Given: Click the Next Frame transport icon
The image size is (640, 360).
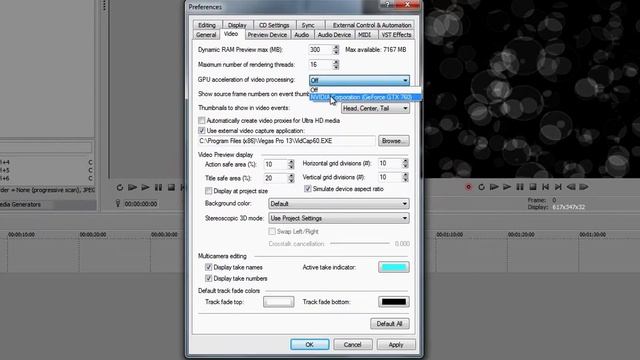Looking at the screenshot, I should point(584,187).
